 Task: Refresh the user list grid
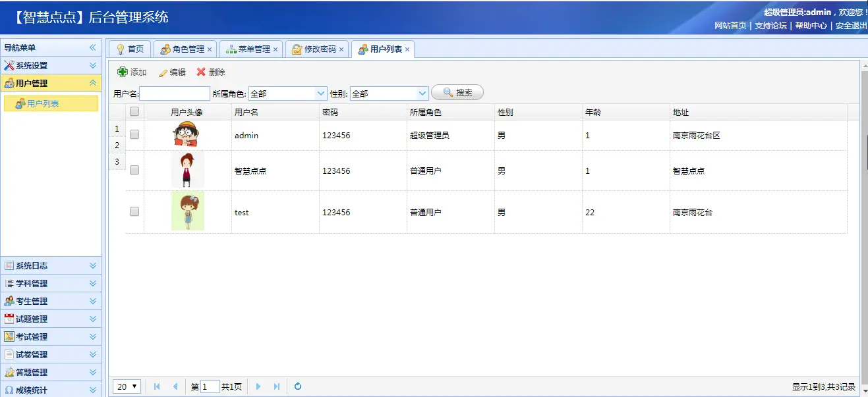(298, 386)
